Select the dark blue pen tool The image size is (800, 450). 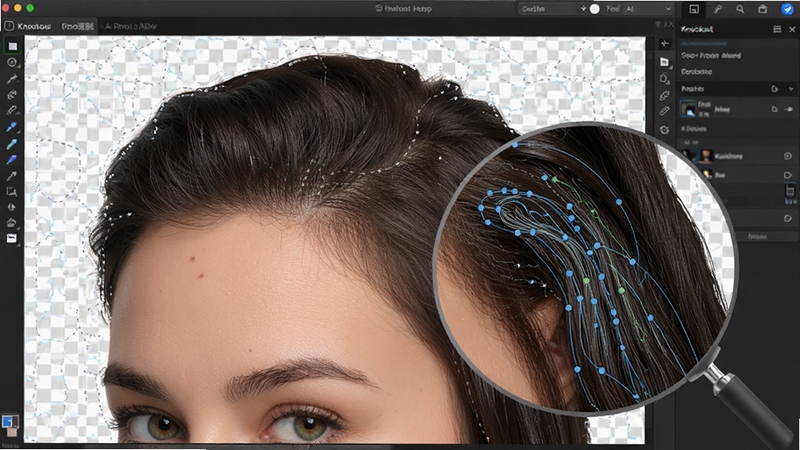[x=12, y=160]
